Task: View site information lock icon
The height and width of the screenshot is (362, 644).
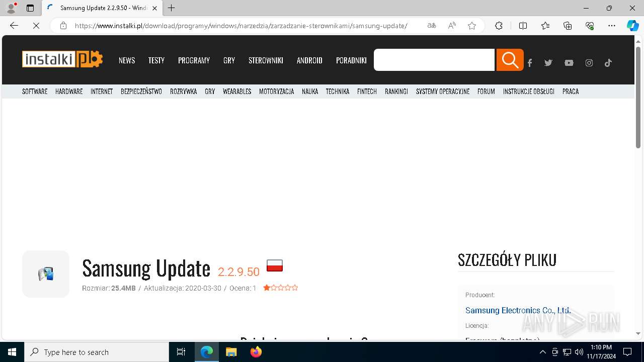Action: (63, 26)
